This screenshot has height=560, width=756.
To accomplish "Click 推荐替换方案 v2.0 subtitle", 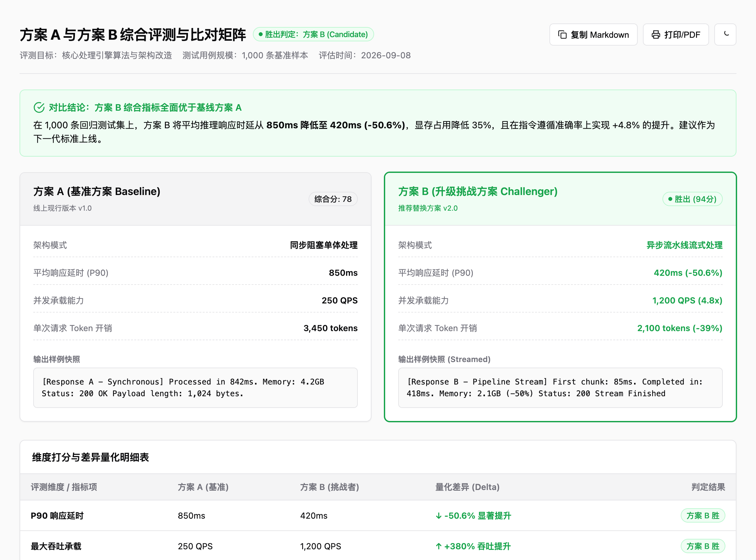I will [428, 208].
